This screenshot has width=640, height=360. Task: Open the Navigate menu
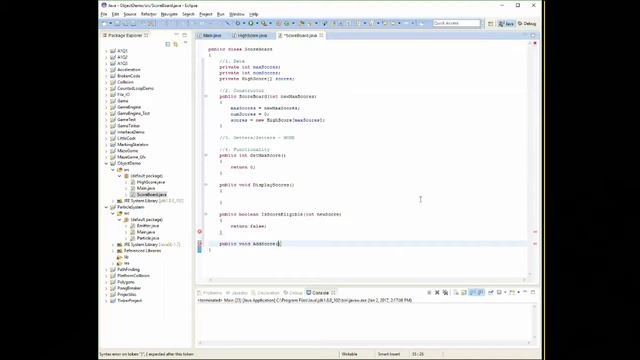pos(169,14)
